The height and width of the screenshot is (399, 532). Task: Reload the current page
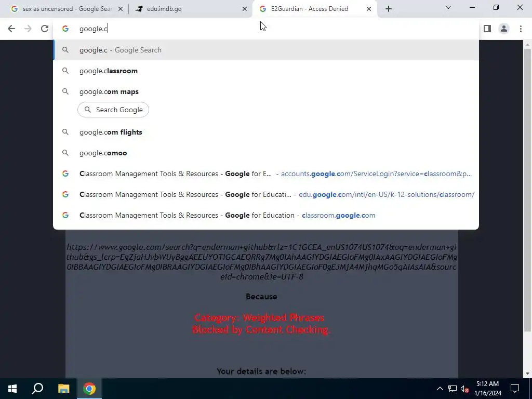[45, 29]
